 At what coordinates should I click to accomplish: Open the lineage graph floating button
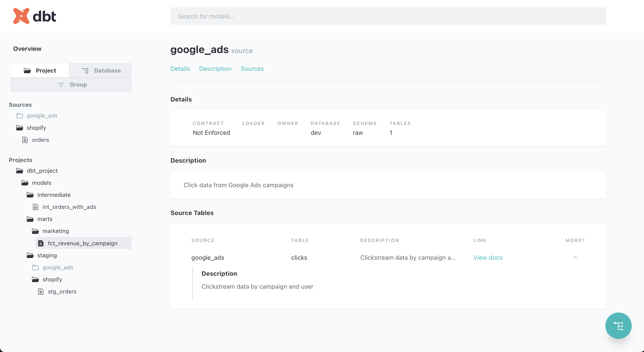point(618,325)
